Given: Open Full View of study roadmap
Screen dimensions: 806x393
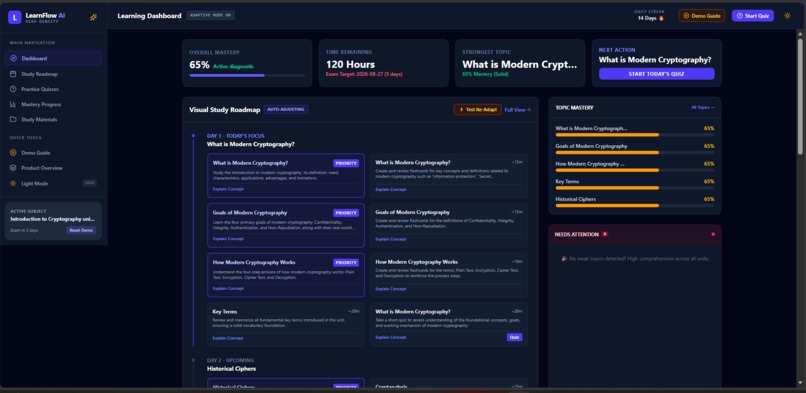Looking at the screenshot, I should pos(518,109).
